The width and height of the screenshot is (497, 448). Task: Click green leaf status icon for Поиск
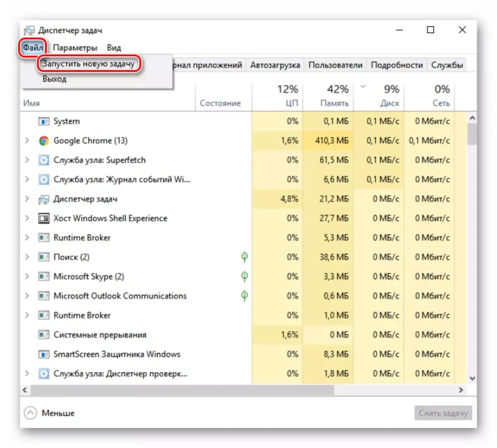coord(244,257)
